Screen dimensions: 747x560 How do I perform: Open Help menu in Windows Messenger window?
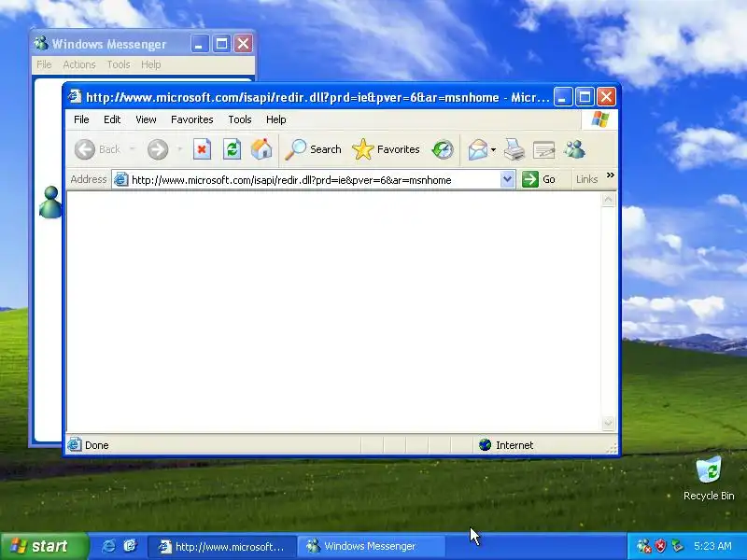[x=150, y=64]
